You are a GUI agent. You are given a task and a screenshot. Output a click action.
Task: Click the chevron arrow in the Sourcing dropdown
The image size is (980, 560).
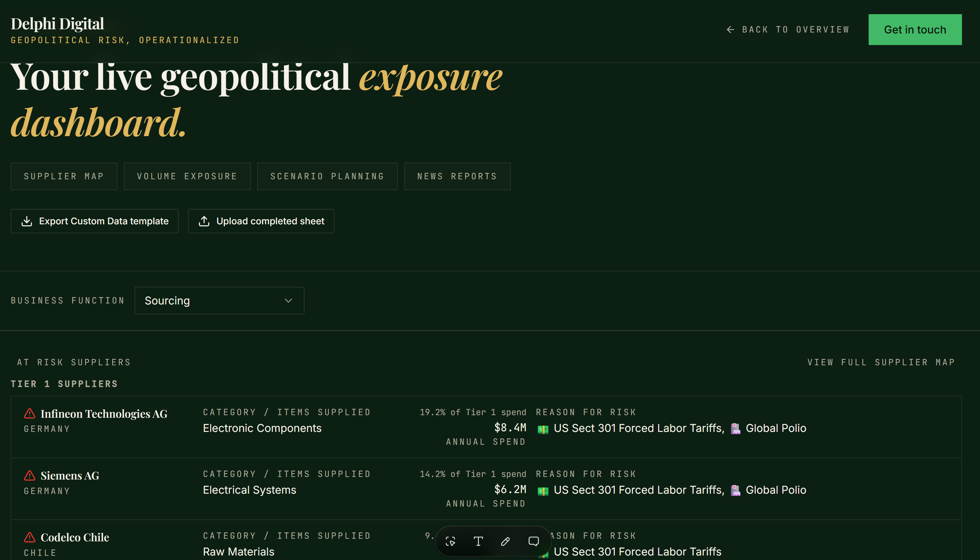[288, 301]
